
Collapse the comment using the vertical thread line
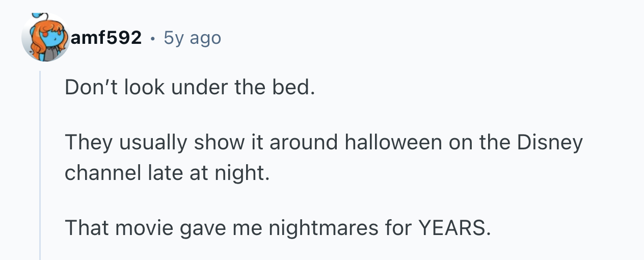tap(40, 163)
